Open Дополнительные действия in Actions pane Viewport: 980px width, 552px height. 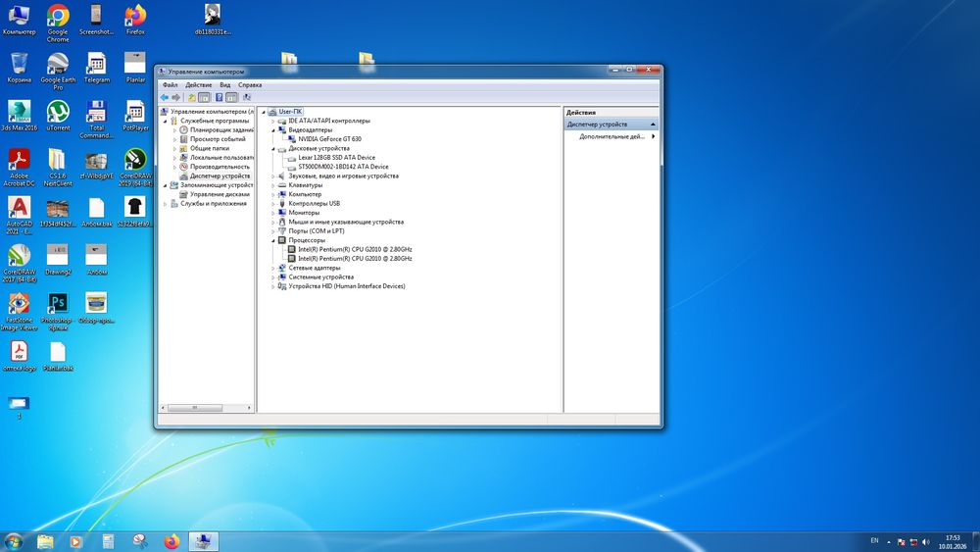(612, 136)
